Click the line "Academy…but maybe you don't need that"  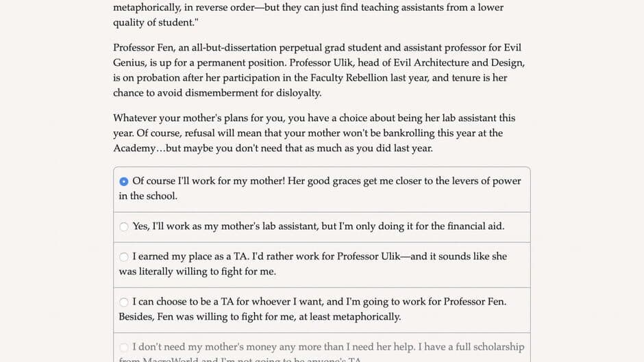[273, 148]
